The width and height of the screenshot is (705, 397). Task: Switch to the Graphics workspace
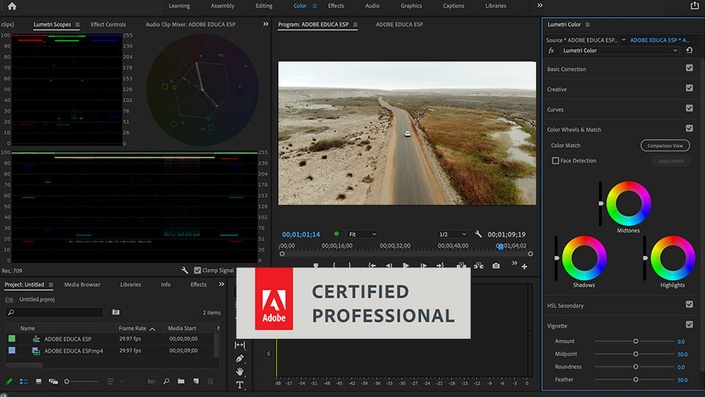point(411,6)
